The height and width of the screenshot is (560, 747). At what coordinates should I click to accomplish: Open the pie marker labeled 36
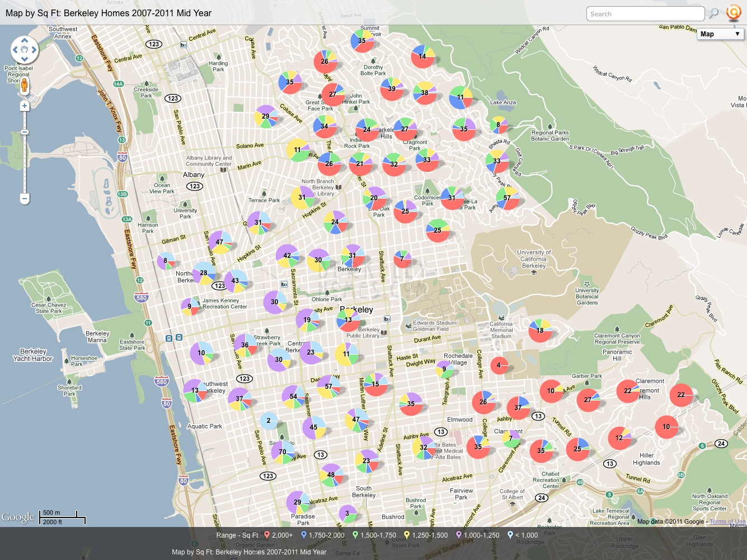click(245, 345)
